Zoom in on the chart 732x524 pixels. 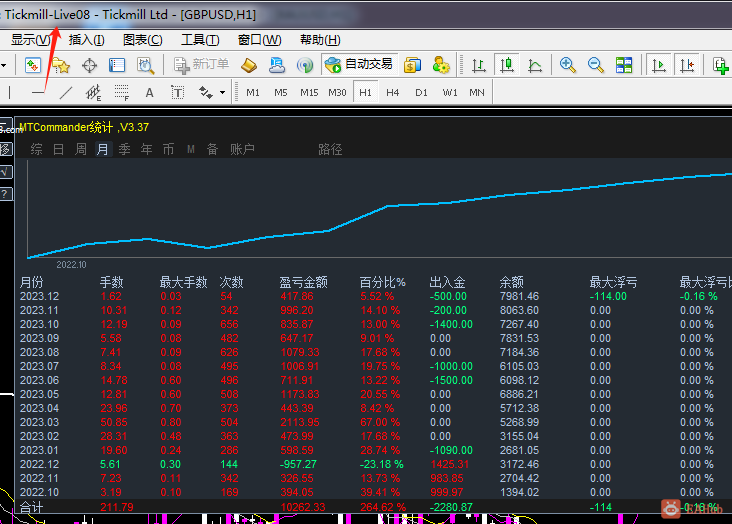[568, 65]
